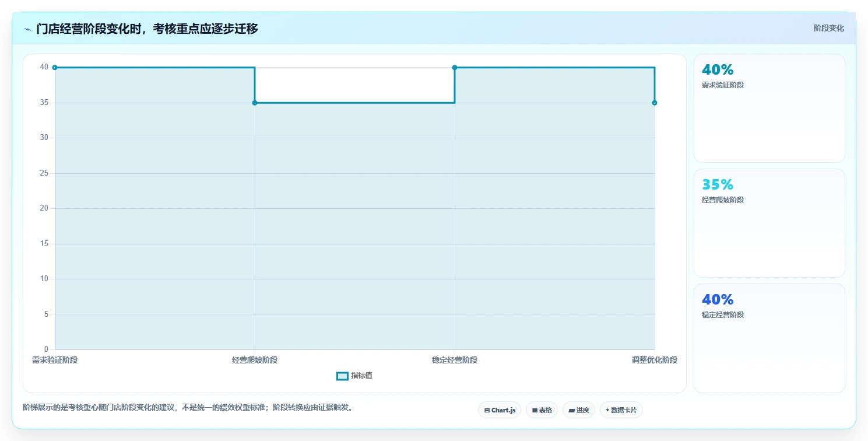Click the y-axis value 15
Screen dimensions: 868x441
point(44,243)
